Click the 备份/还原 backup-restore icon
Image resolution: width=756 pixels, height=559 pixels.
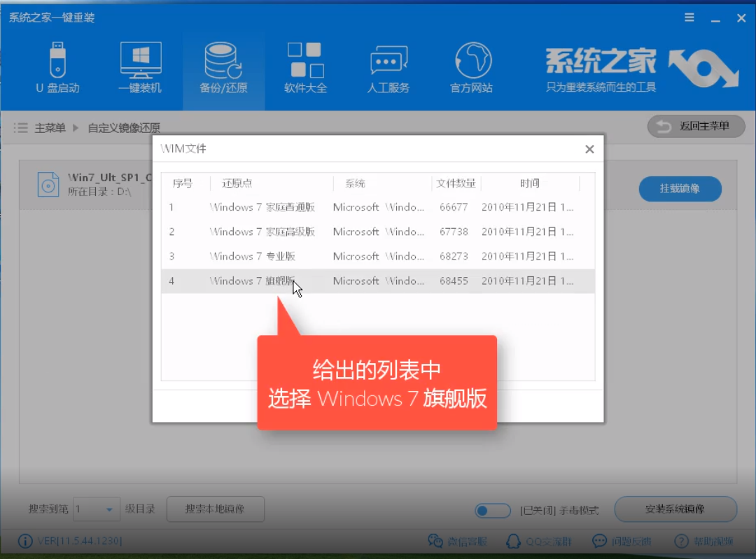click(223, 66)
